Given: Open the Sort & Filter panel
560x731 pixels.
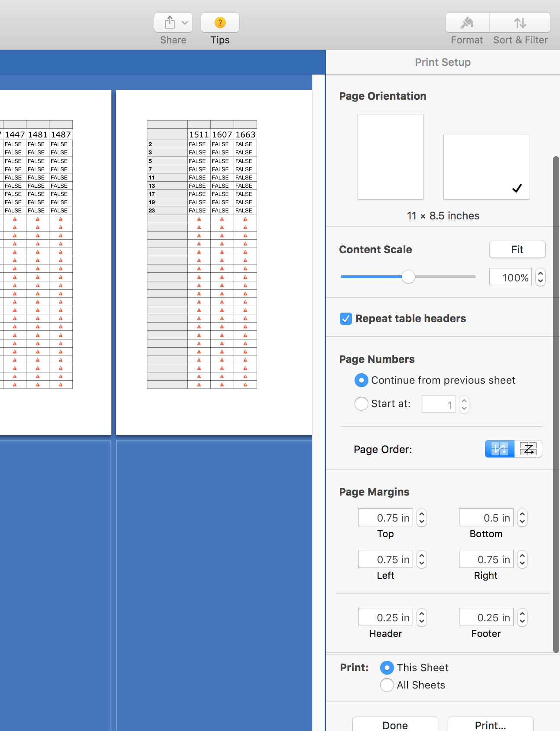Looking at the screenshot, I should point(520,23).
